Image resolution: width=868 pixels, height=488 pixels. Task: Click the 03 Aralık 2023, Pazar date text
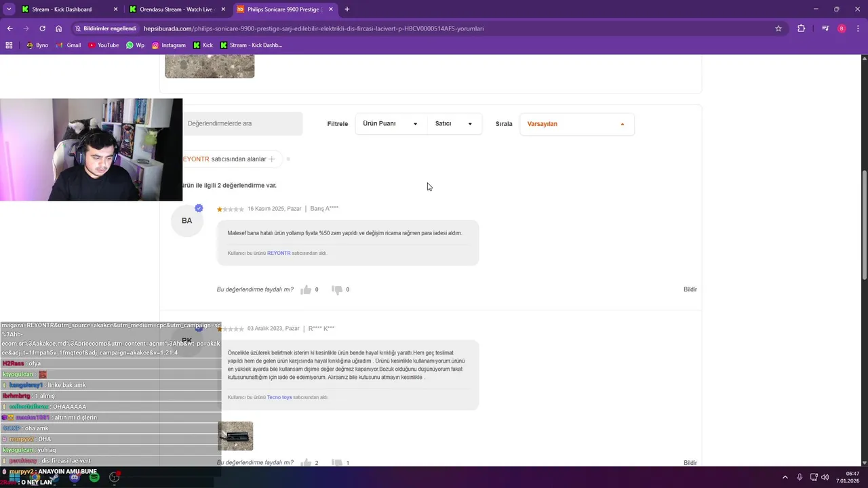click(x=273, y=329)
